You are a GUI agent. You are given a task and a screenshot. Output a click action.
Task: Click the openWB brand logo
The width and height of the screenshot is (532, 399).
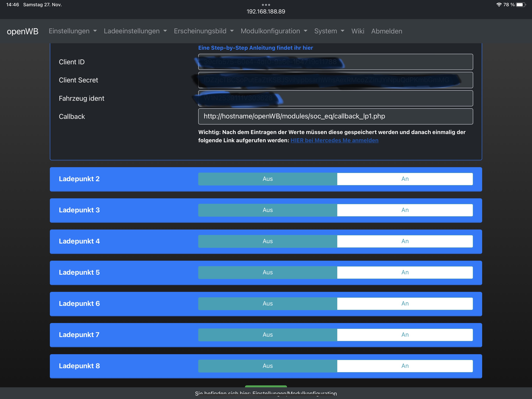point(23,31)
